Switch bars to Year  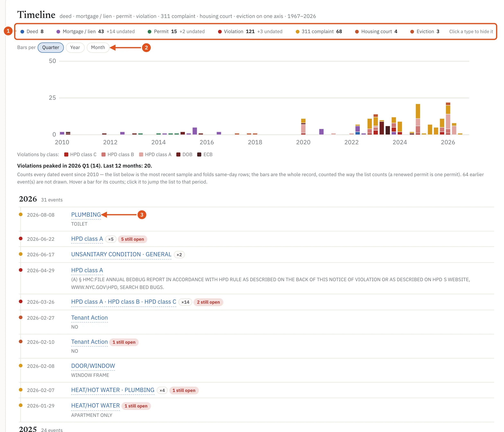(x=75, y=47)
